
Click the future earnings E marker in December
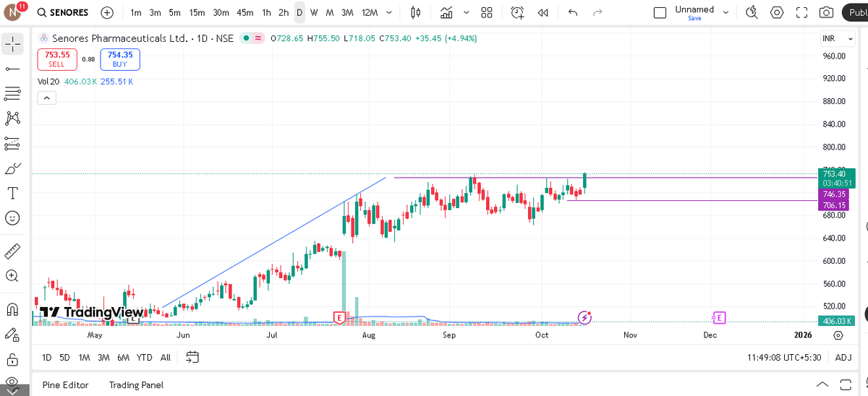tap(718, 317)
